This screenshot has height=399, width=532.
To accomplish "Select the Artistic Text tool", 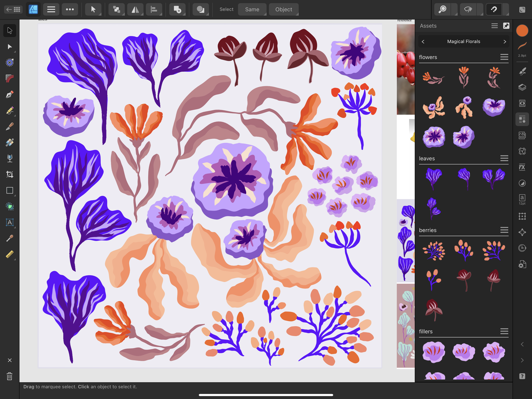I will pos(10,223).
